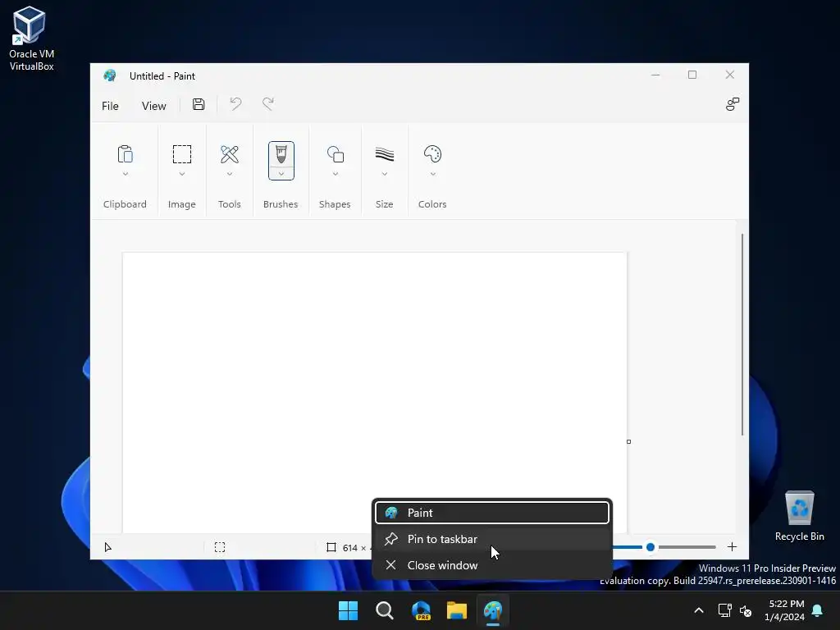Click the Save floppy disk icon
Viewport: 840px width, 630px height.
coord(199,104)
